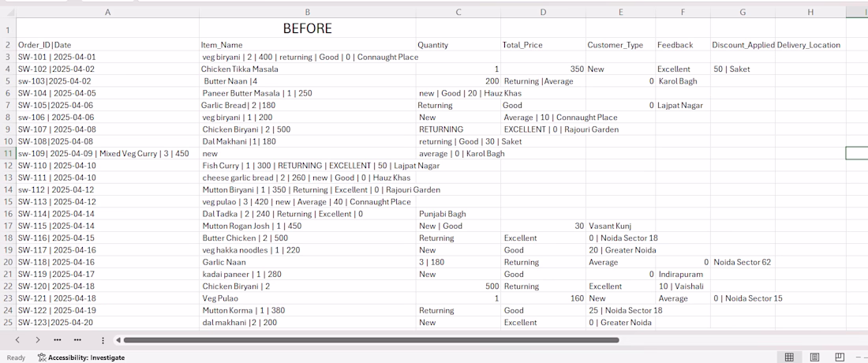Screen dimensions: 868x363
Task: Click the 0 | Noida Sector 15 cell
Action: pyautogui.click(x=743, y=298)
